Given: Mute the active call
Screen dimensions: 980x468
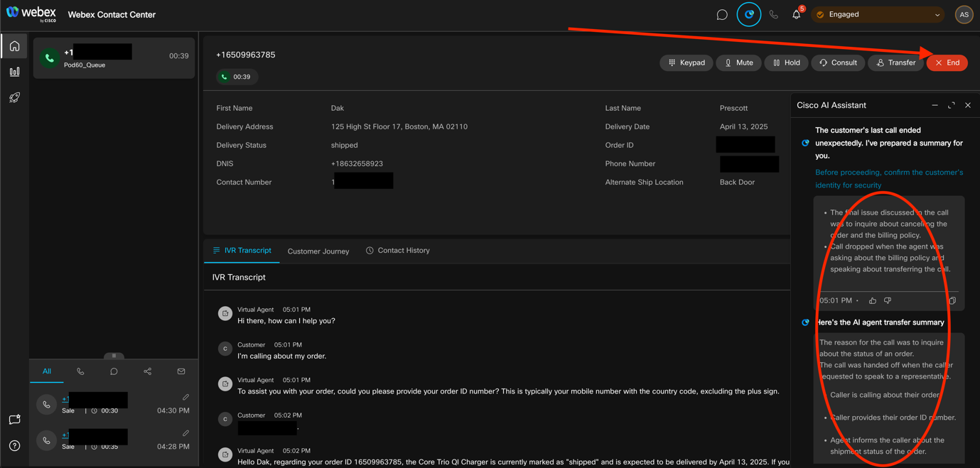Looking at the screenshot, I should pos(738,62).
